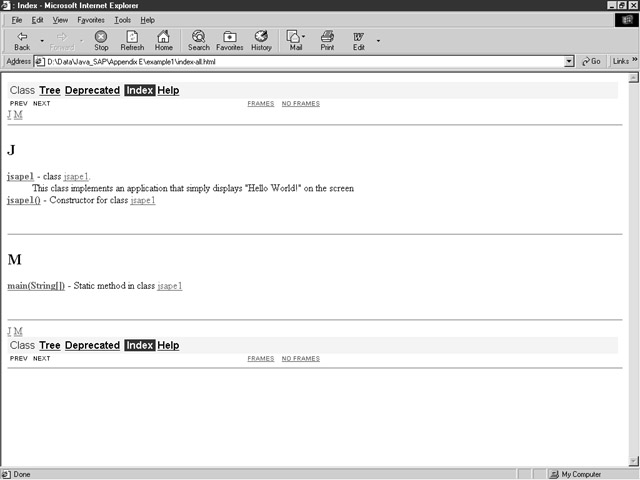Screen dimensions: 640x480
Task: Open the jsape1() constructor link
Action: point(24,200)
